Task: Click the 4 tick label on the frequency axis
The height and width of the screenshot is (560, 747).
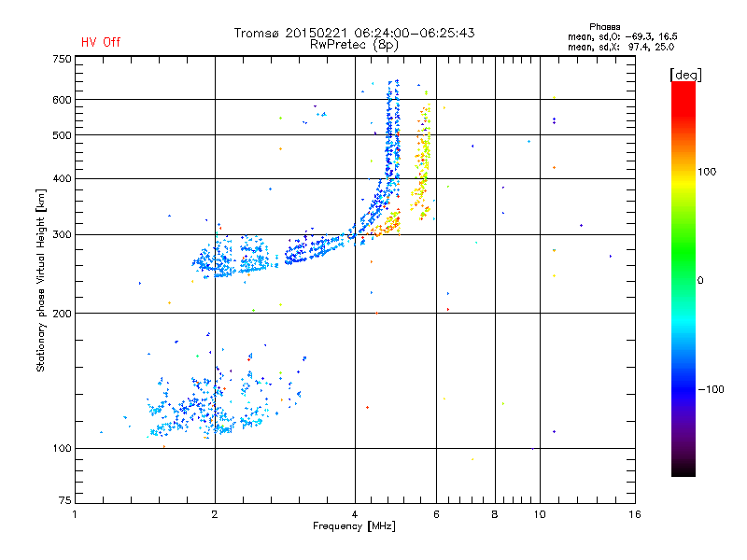Action: point(355,514)
